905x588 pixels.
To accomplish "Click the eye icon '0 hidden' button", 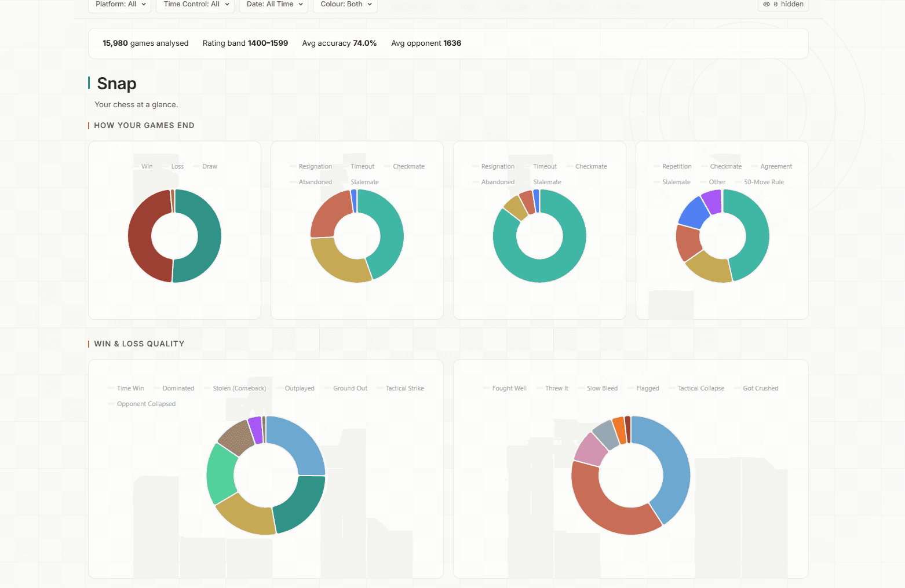I will pos(783,5).
